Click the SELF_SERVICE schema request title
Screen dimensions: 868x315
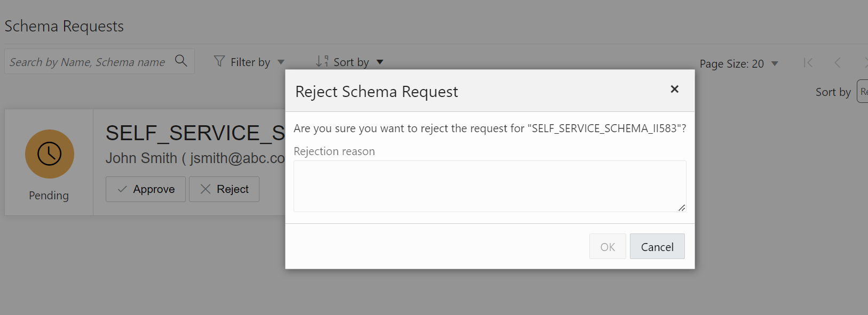(195, 133)
